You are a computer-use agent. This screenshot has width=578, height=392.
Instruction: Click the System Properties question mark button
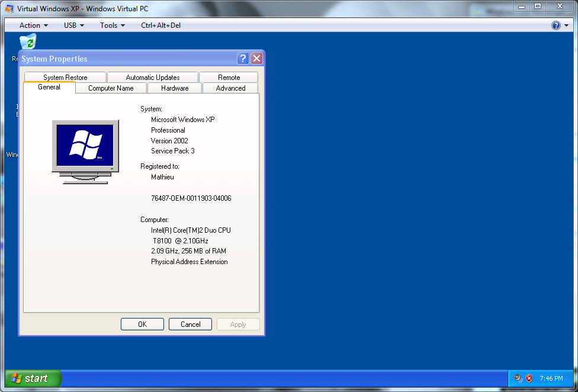tap(243, 59)
